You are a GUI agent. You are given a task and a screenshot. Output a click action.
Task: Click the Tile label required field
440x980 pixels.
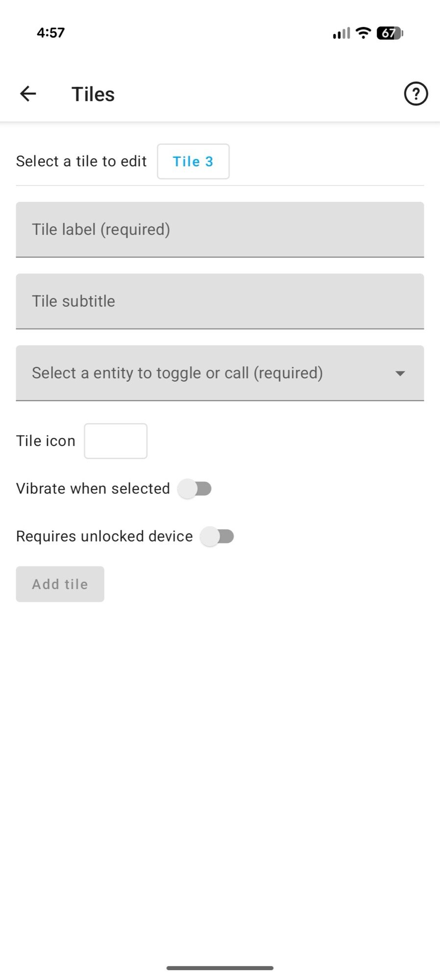(x=220, y=229)
